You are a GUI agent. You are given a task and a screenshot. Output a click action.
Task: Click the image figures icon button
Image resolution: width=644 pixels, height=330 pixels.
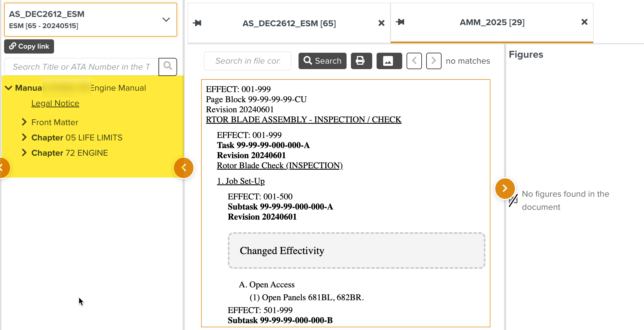[x=389, y=61]
